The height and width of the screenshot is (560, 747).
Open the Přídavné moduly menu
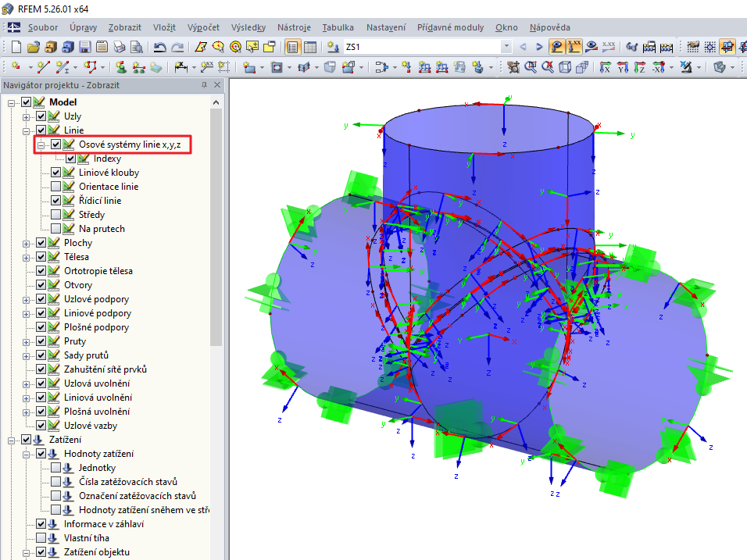point(450,27)
